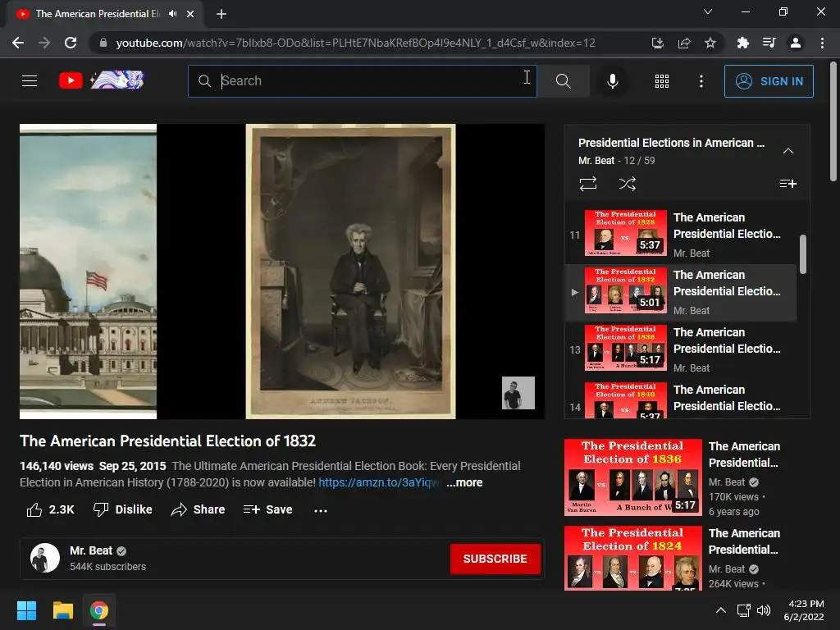Open Chrome three-dot menu

[x=822, y=43]
